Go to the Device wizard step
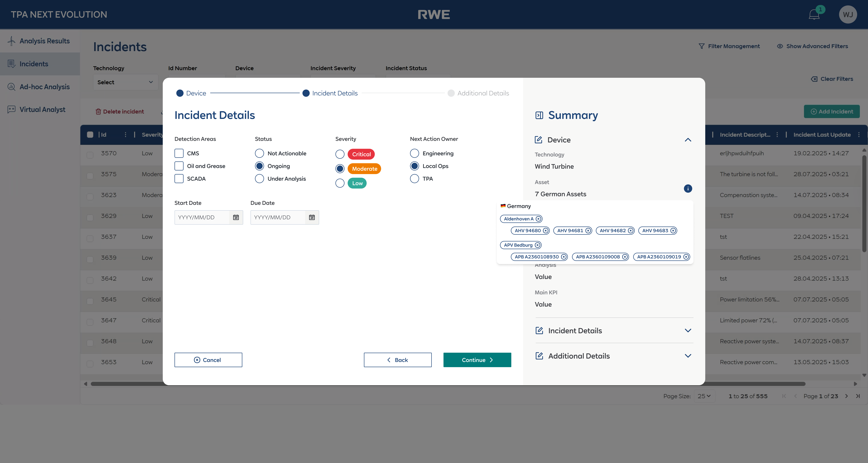The width and height of the screenshot is (868, 463). [x=191, y=93]
